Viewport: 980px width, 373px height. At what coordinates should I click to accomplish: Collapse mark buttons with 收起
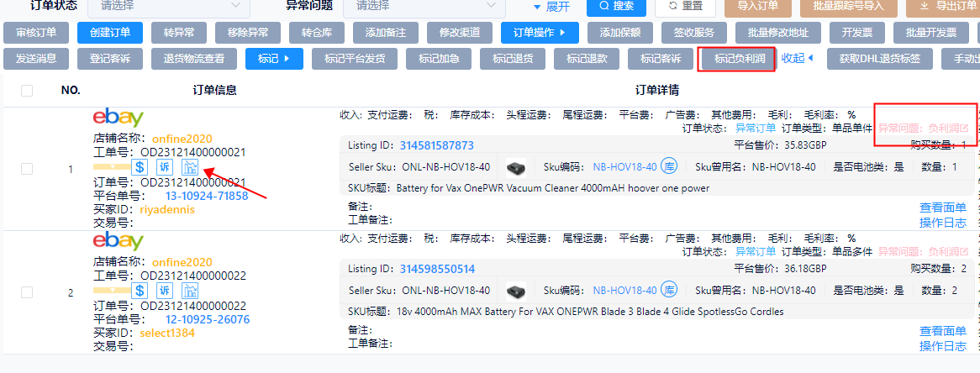[798, 58]
